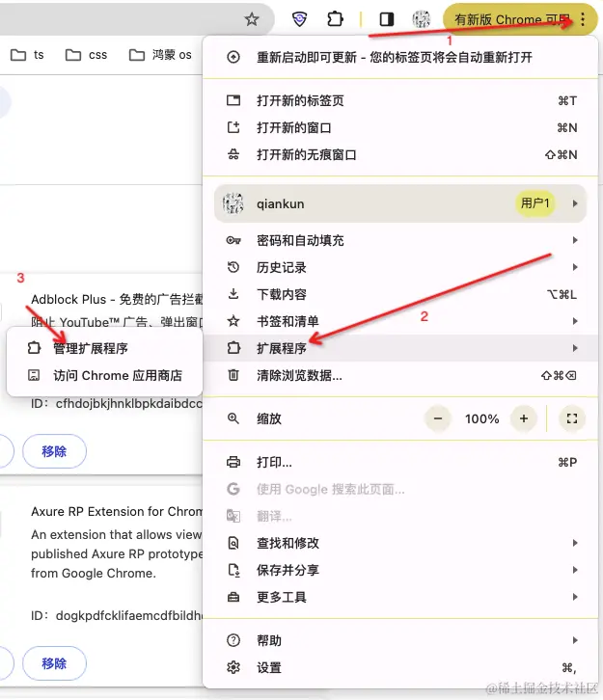The height and width of the screenshot is (700, 603).
Task: Click the download icon beside 下载内容
Action: (x=233, y=294)
